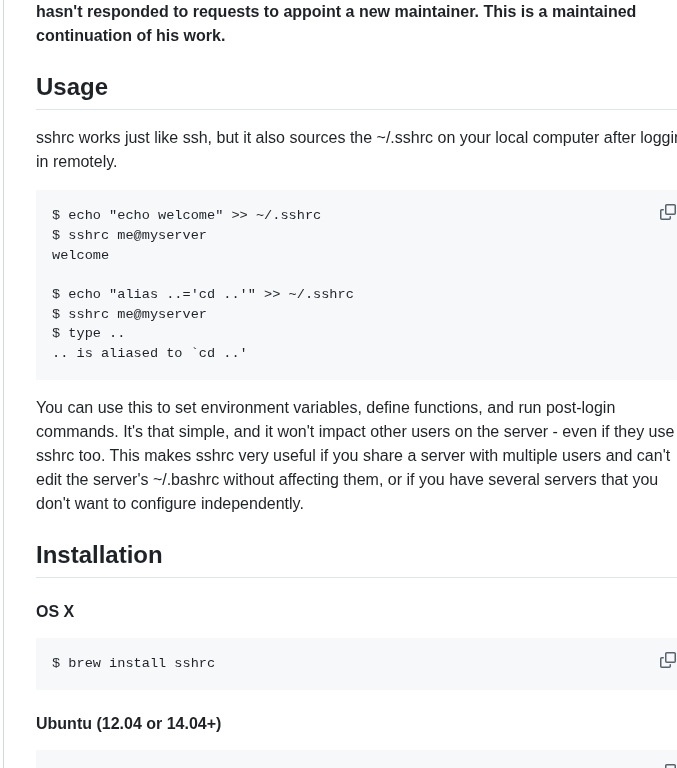Click the echo "echo welcome" code line
The width and height of the screenshot is (677, 768).
click(x=186, y=215)
